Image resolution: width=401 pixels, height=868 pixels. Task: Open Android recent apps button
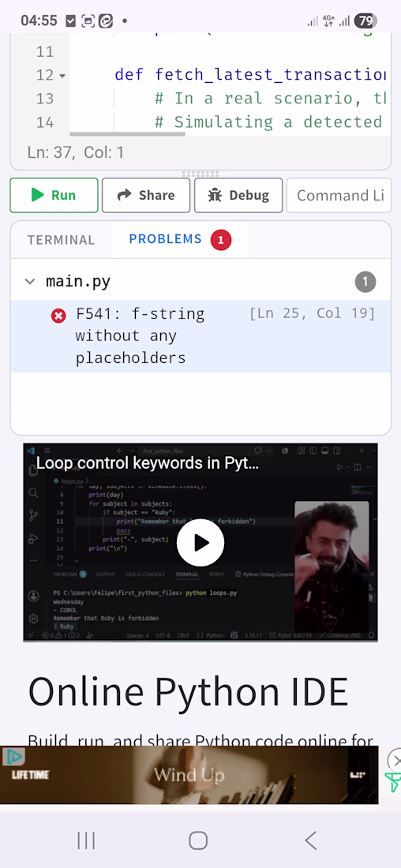point(86,841)
